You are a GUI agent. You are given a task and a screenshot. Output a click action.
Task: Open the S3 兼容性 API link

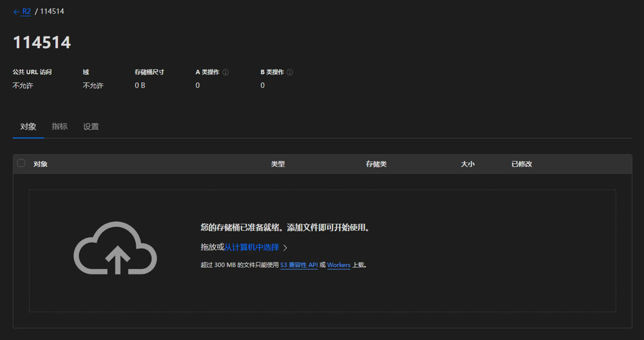(x=299, y=265)
